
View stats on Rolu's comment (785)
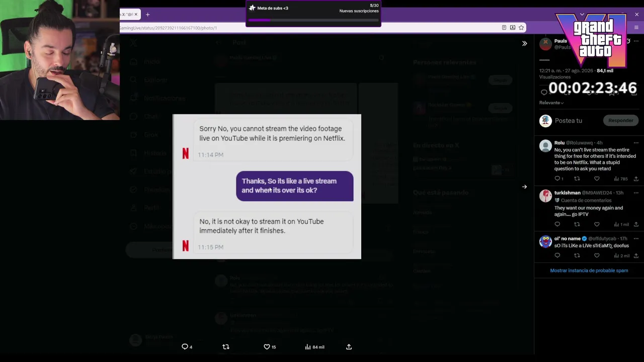620,178
